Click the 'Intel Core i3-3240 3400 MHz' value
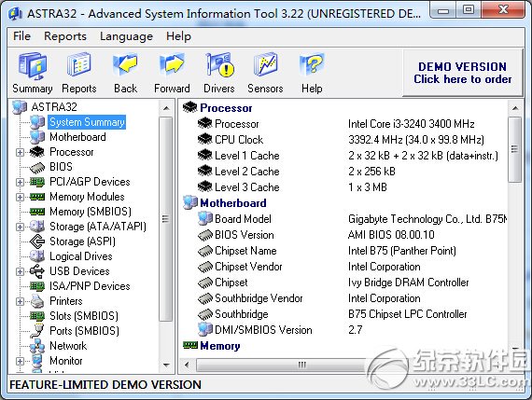Image resolution: width=532 pixels, height=400 pixels. [412, 124]
